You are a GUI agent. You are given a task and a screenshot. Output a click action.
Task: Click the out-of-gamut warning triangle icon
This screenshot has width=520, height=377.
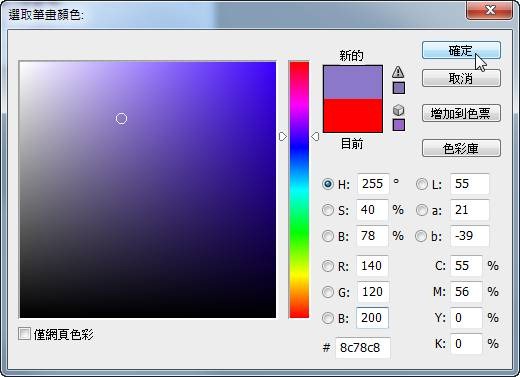(x=398, y=72)
